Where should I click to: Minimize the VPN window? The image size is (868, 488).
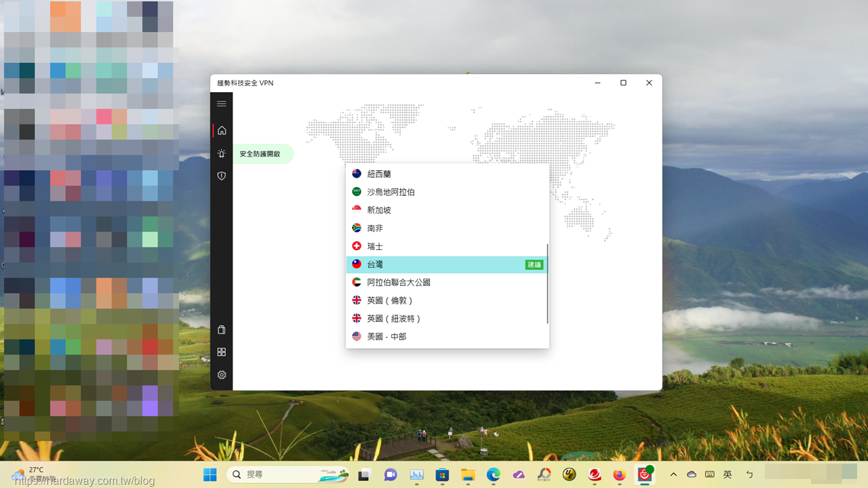pos(597,83)
